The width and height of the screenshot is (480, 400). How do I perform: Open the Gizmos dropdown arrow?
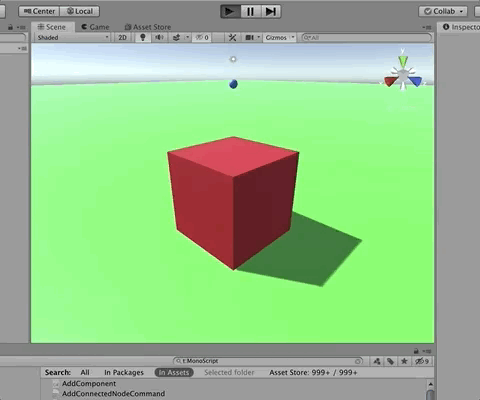coord(293,37)
